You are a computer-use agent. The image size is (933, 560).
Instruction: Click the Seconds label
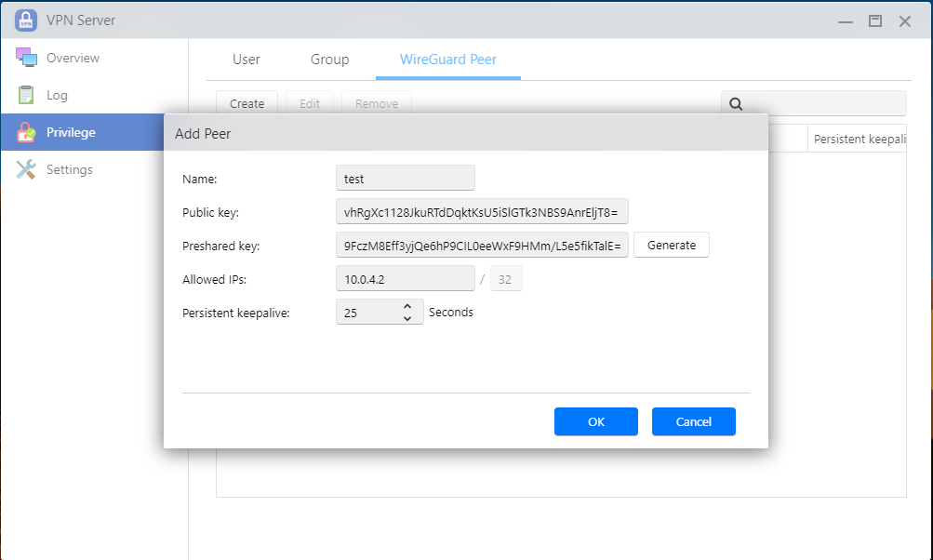[x=451, y=313]
